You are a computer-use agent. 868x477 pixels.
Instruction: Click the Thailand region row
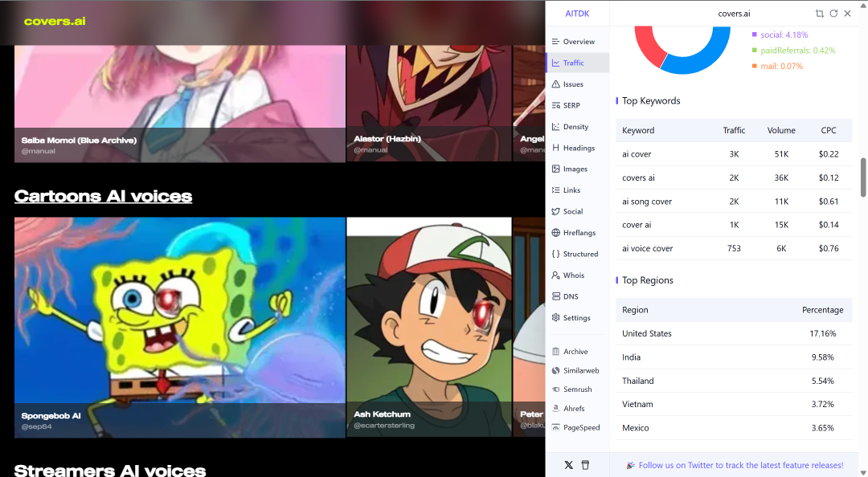coord(734,381)
